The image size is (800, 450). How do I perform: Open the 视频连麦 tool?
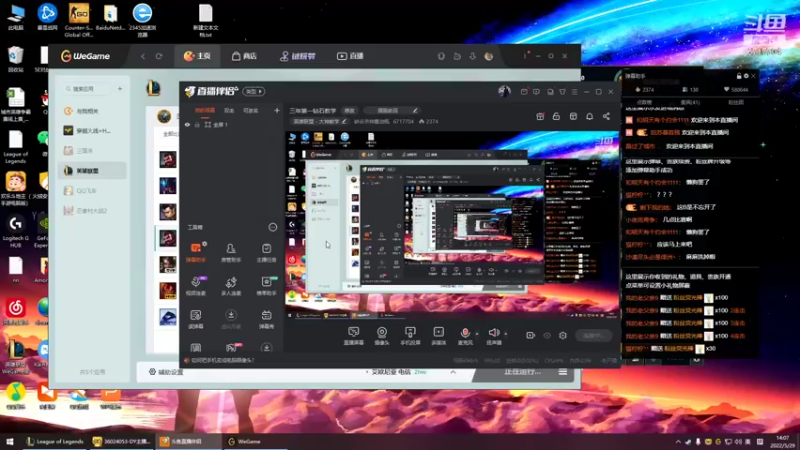point(196,285)
